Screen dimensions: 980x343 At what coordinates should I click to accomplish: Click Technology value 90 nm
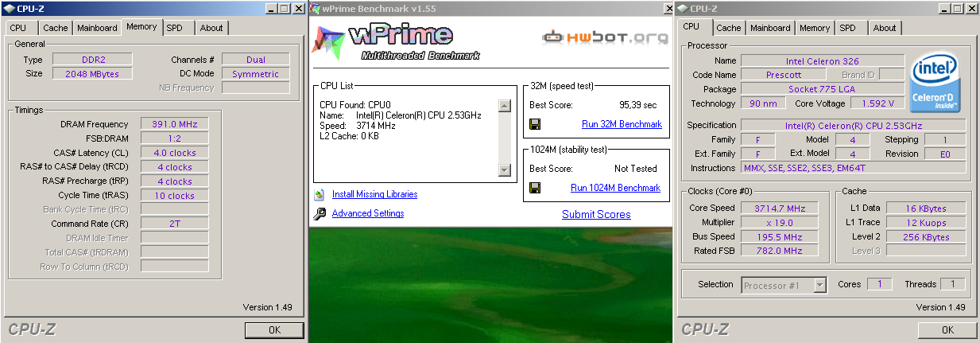(763, 103)
